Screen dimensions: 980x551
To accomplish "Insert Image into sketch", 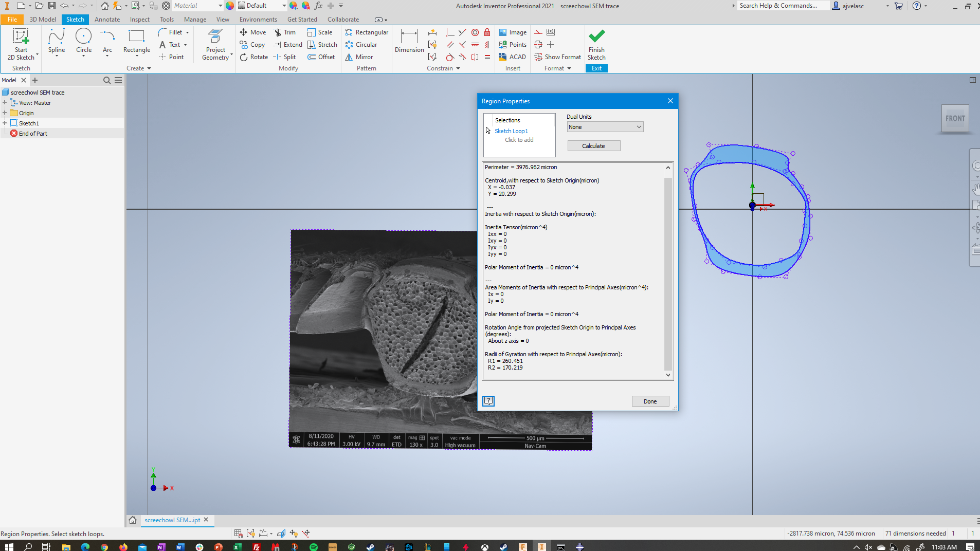I will [x=513, y=32].
